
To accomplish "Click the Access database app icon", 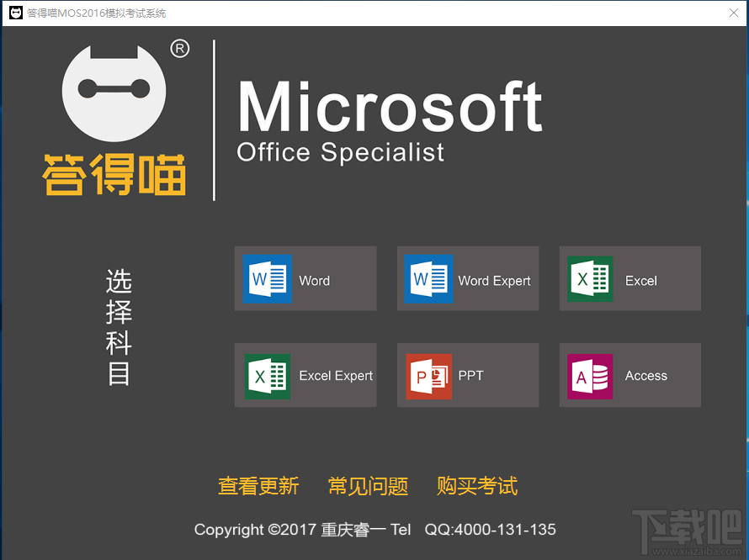I will tap(590, 376).
